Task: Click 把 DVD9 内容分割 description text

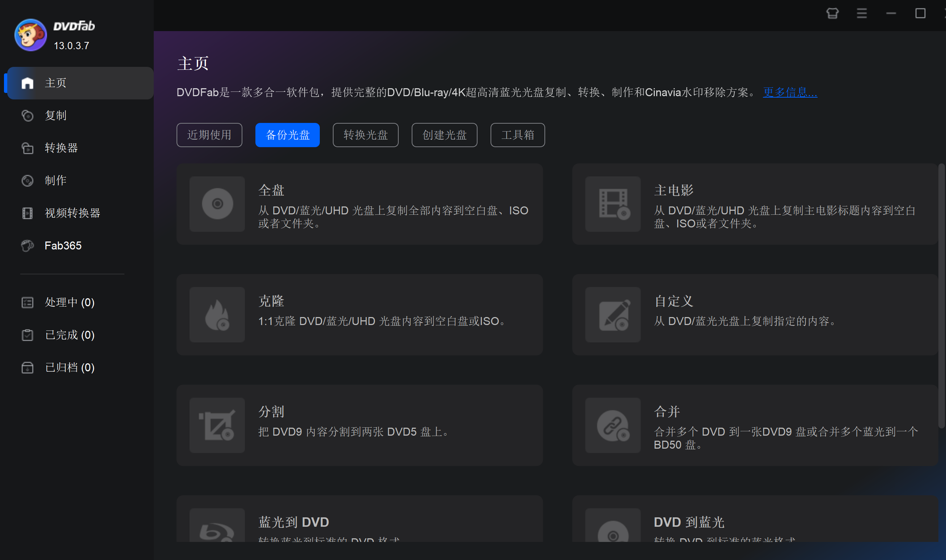Action: [354, 432]
